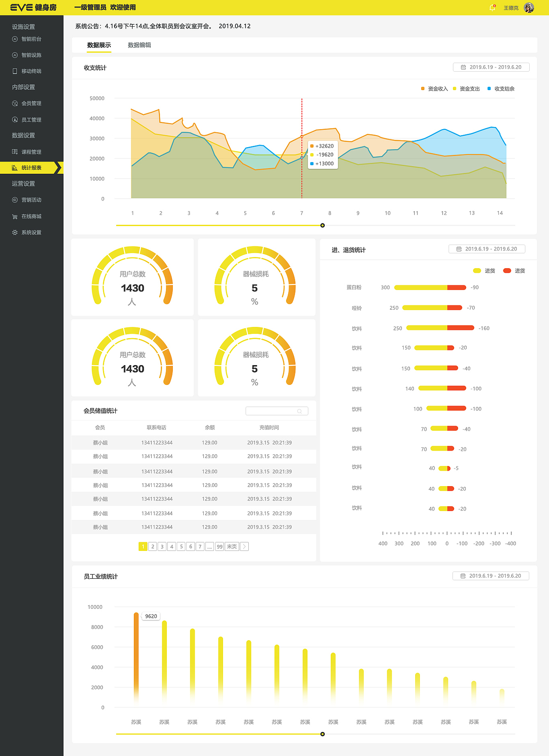Click the search icon in 会员储值统计
The width and height of the screenshot is (549, 756).
click(x=299, y=411)
